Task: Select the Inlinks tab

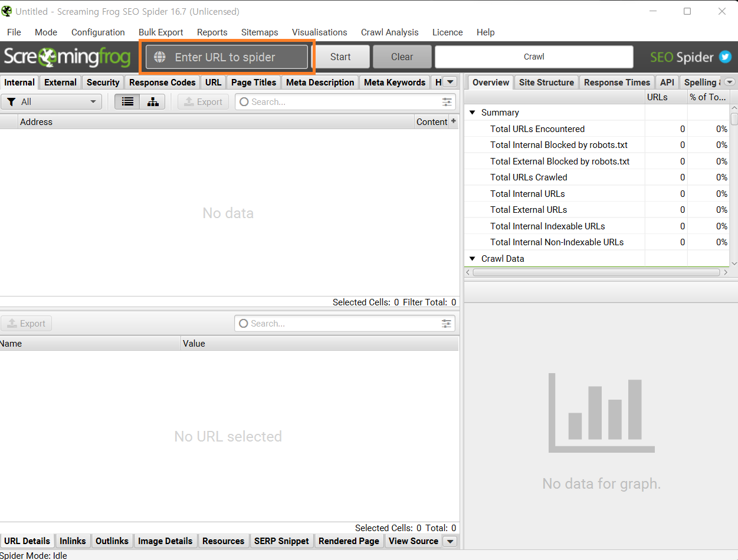Action: (x=73, y=541)
